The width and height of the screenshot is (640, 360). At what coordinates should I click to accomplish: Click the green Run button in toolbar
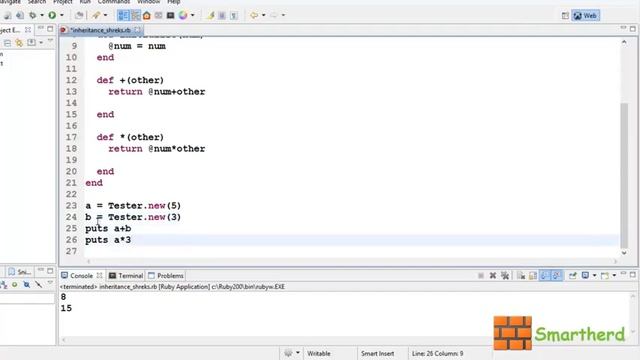tap(52, 16)
